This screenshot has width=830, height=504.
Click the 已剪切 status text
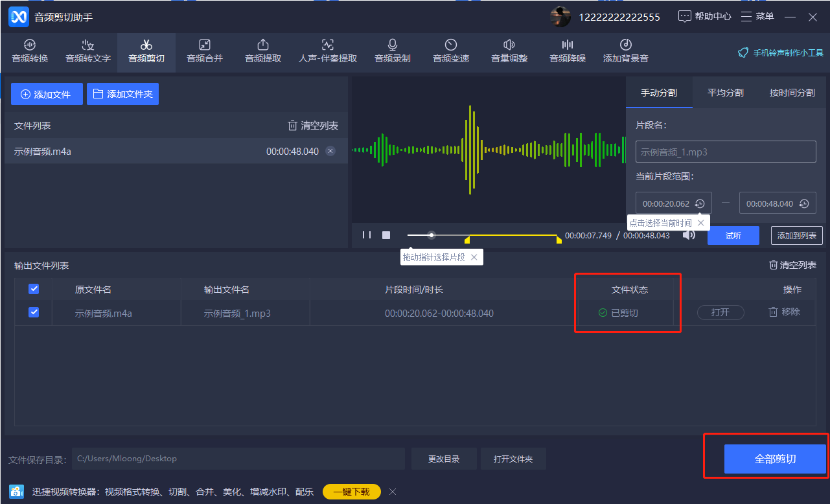point(625,313)
